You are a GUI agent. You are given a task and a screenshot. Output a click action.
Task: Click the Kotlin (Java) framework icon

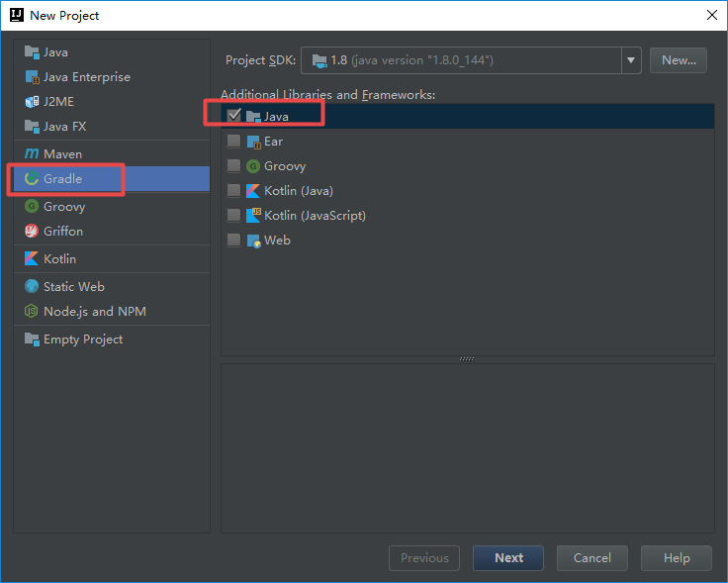[253, 190]
